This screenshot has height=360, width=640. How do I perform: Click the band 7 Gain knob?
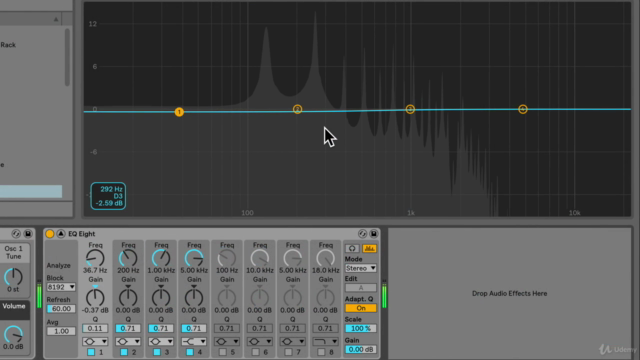293,298
